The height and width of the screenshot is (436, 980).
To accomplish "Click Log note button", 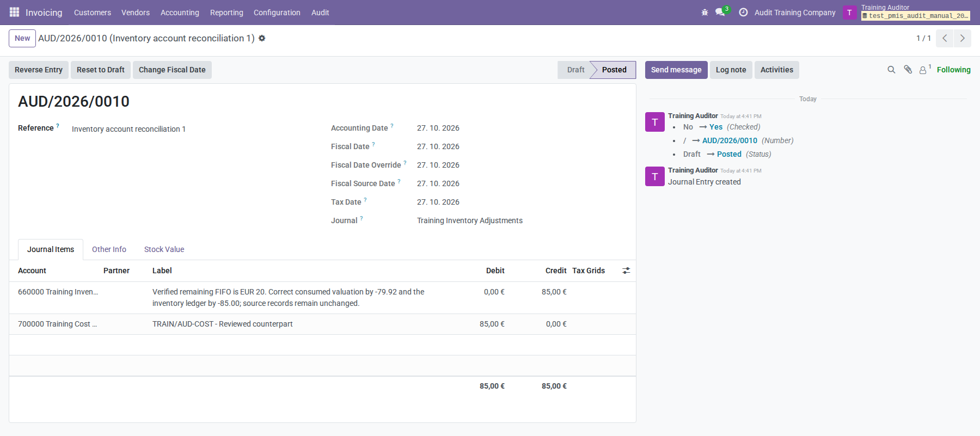I will tap(731, 70).
